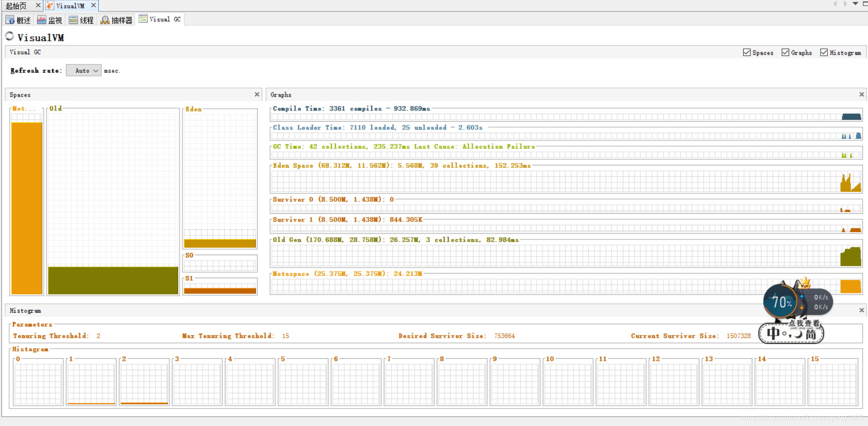Open the document list dropdown arrow

pos(855,4)
